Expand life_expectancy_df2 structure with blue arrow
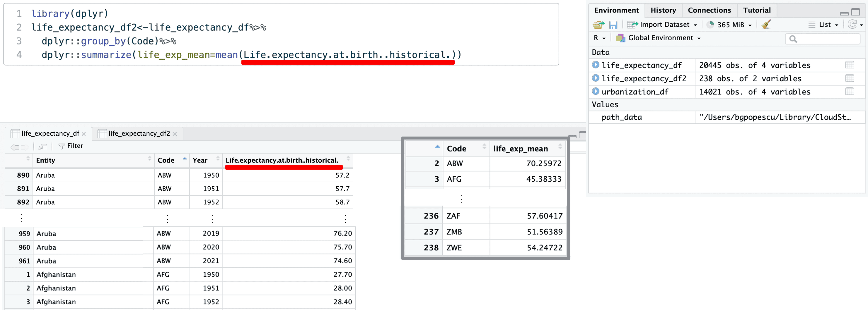868x315 pixels. (x=595, y=78)
